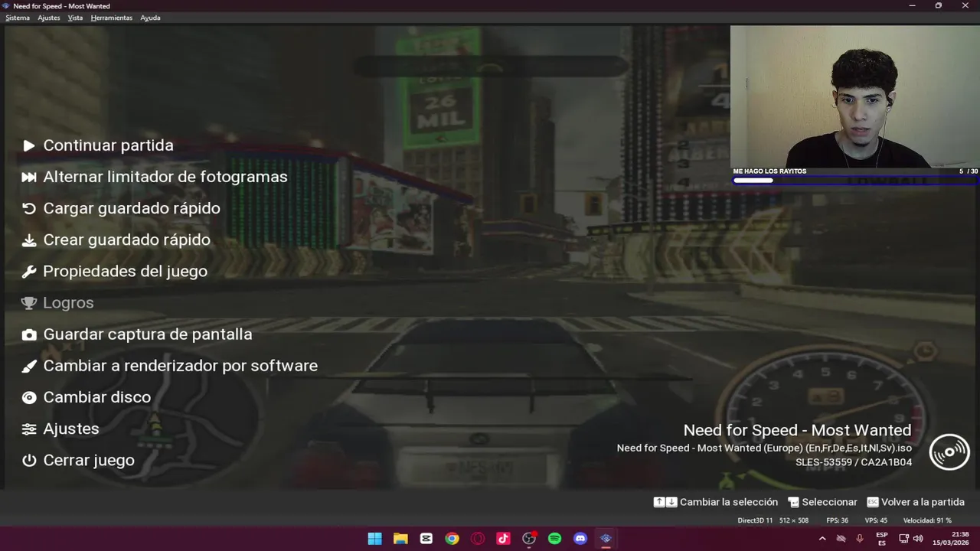Click the VPS: 45 status entry
Image resolution: width=980 pixels, height=551 pixels.
pyautogui.click(x=876, y=520)
